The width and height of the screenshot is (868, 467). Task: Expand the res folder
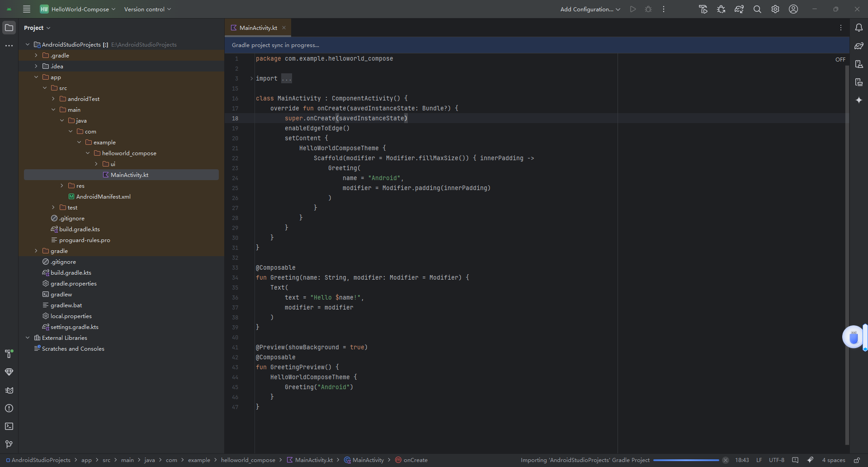point(62,186)
